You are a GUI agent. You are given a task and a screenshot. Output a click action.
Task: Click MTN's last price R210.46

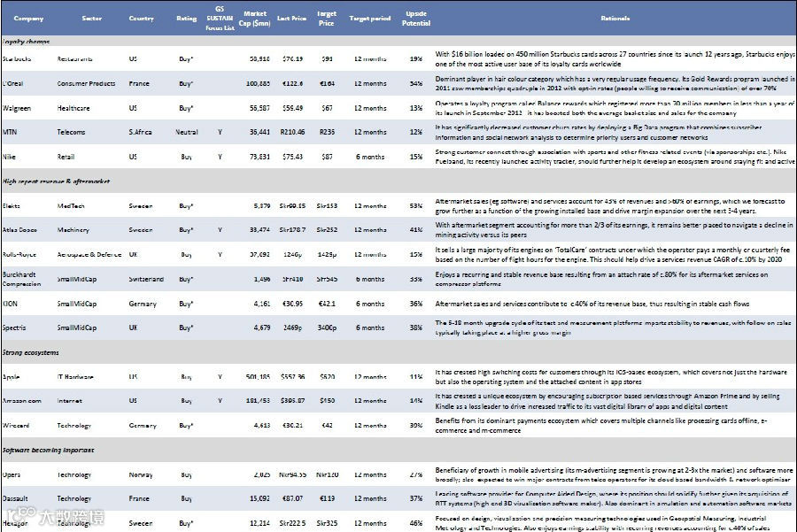(292, 132)
